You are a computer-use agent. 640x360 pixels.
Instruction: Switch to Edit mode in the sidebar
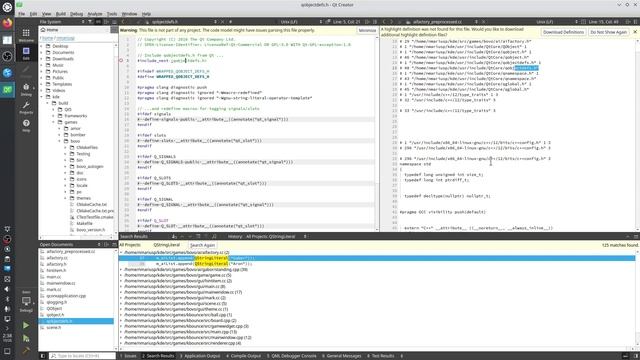[26, 53]
